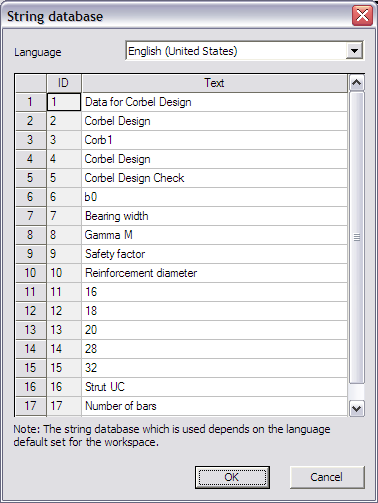
Task: Select the ID cell of row 1
Action: (64, 102)
